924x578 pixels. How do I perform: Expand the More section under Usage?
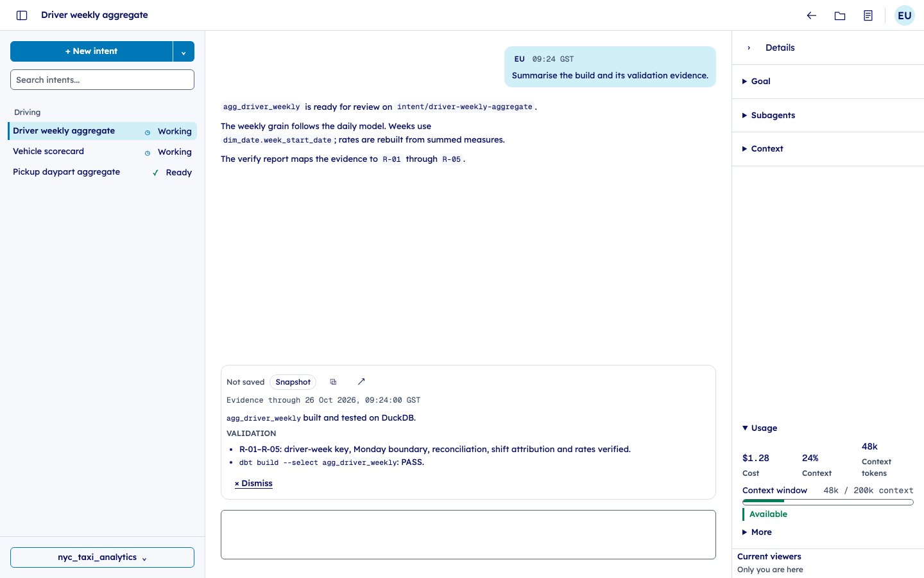pos(757,532)
